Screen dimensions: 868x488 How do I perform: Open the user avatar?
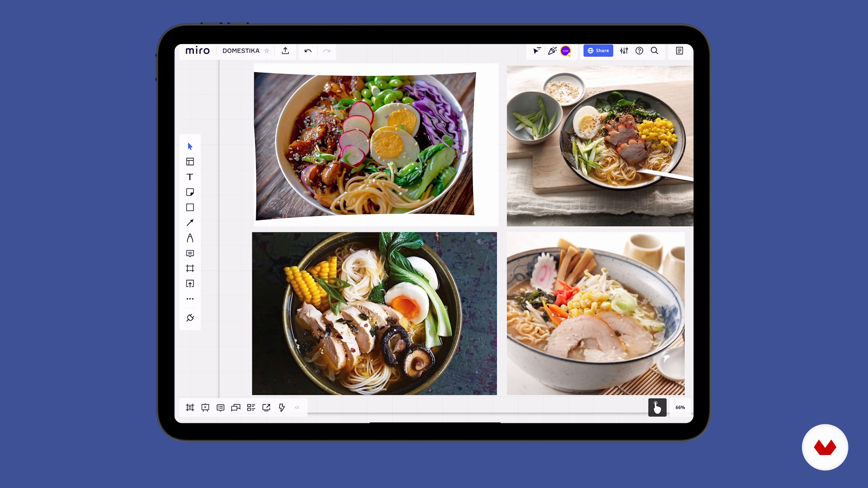point(566,51)
